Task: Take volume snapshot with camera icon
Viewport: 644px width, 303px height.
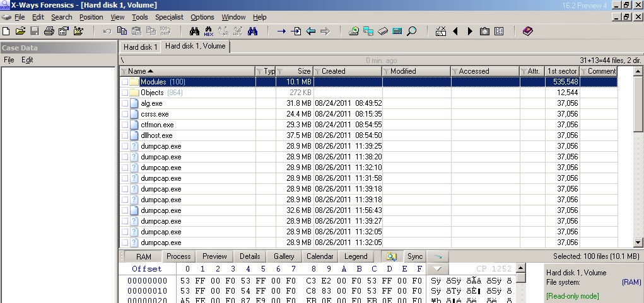Action: 484,31
